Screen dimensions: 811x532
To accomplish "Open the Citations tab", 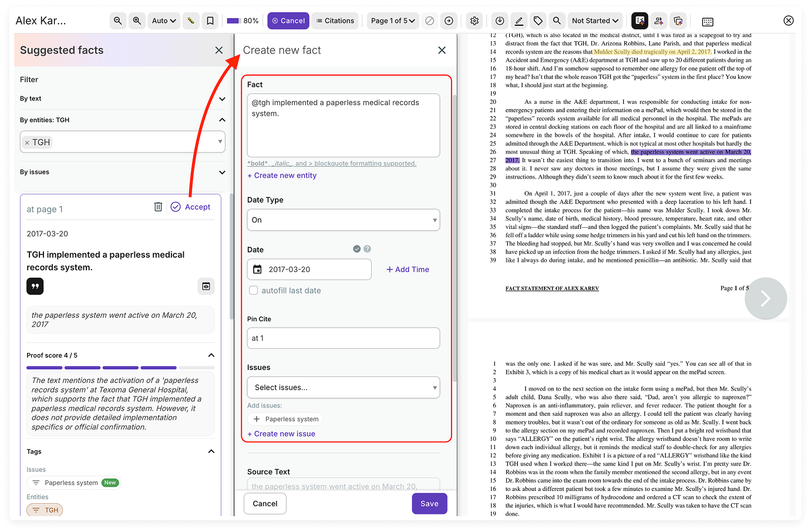I will click(335, 21).
